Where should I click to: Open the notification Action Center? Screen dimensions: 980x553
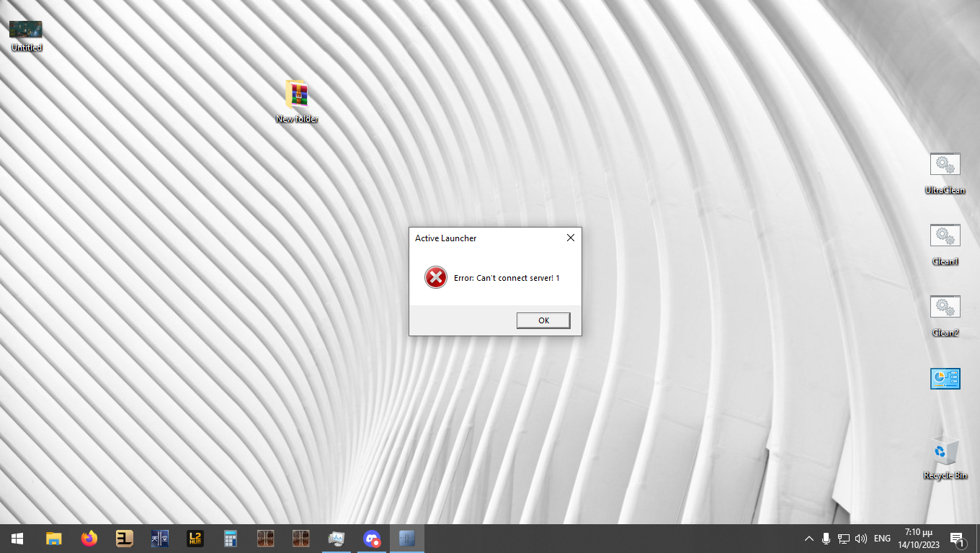[x=957, y=539]
